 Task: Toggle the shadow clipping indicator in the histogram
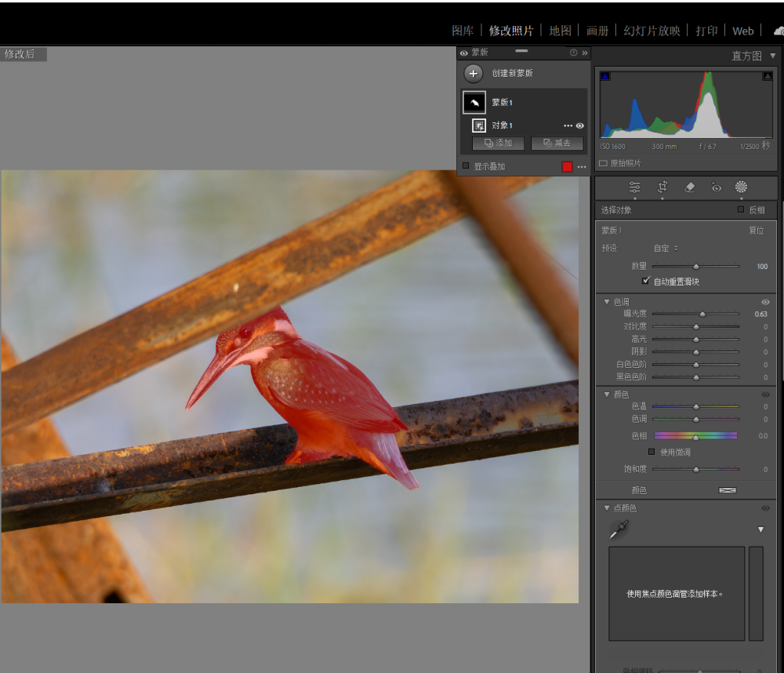[605, 76]
